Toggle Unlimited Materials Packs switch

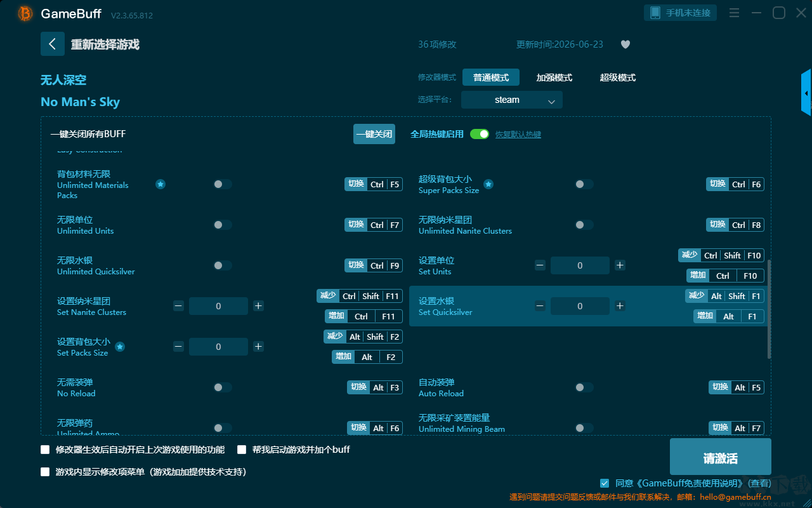223,184
